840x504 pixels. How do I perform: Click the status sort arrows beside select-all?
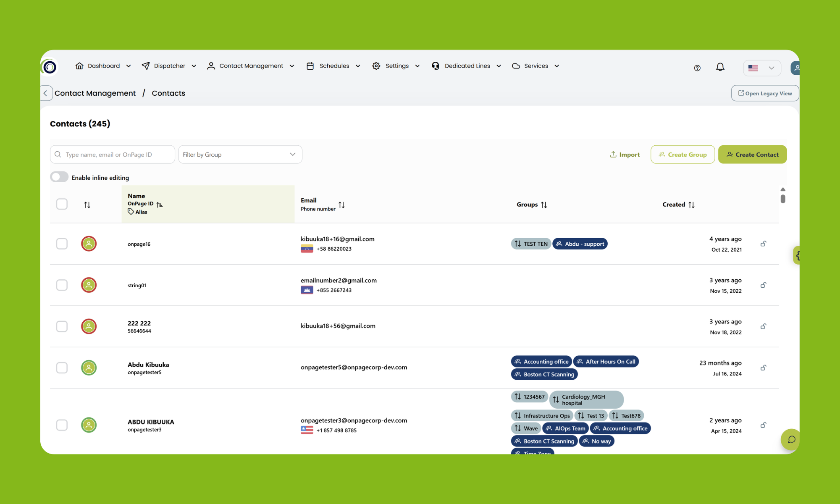pos(87,205)
